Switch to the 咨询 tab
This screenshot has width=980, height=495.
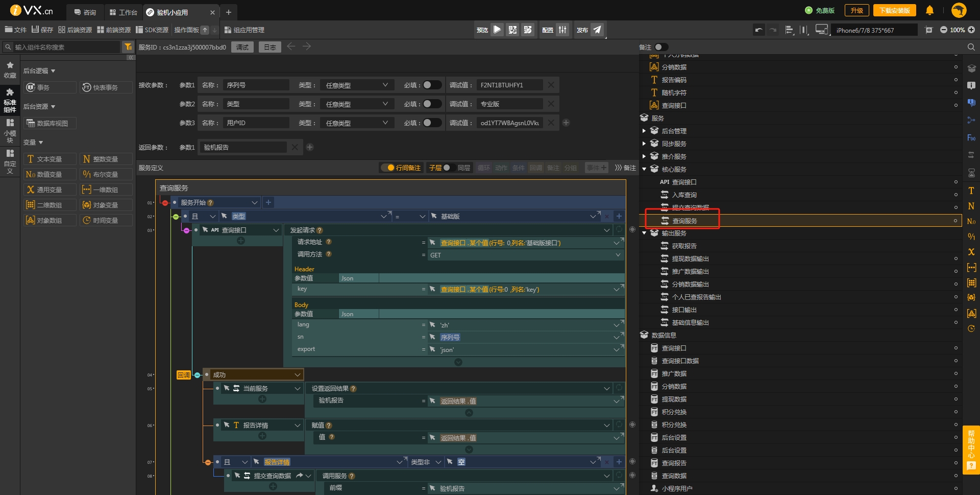(85, 12)
